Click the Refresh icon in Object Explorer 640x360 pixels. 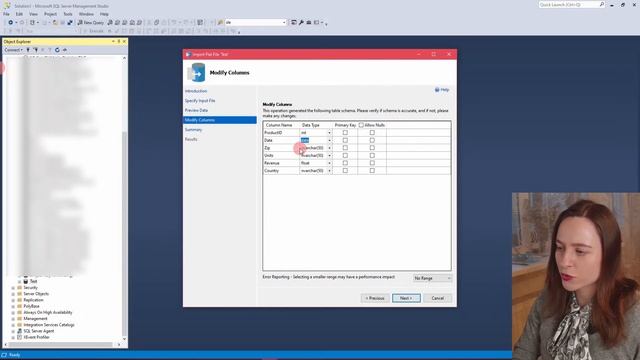pyautogui.click(x=57, y=50)
